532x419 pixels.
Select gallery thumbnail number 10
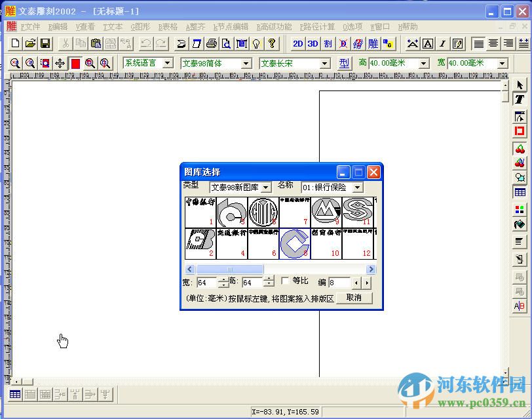pyautogui.click(x=326, y=244)
